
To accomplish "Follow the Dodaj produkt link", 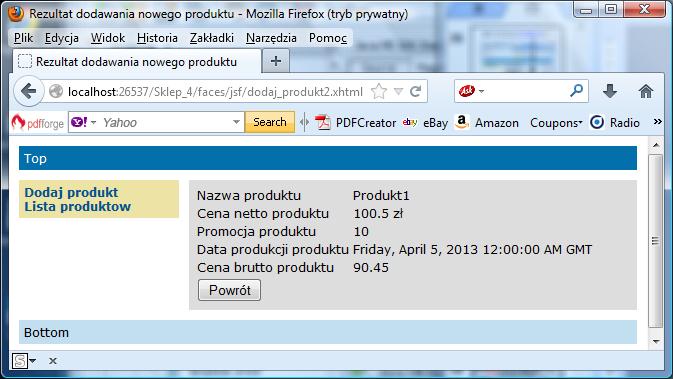I will tap(71, 192).
